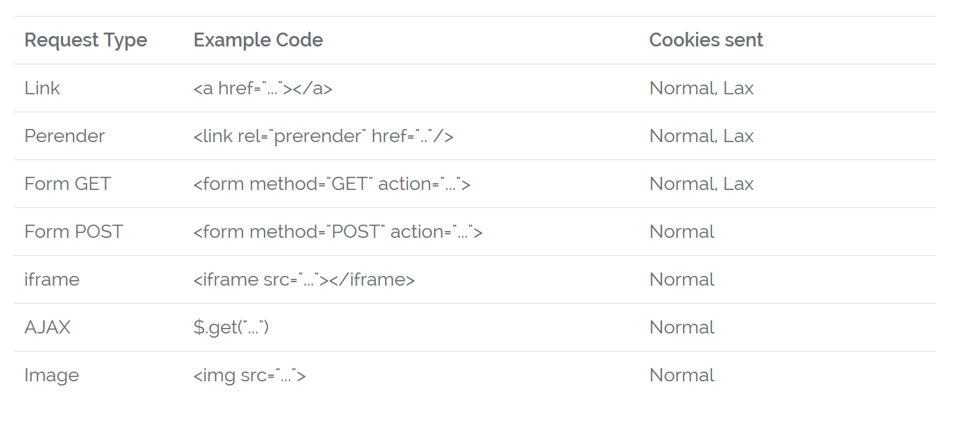
Task: Click "Normal" in the Image row
Action: click(681, 375)
